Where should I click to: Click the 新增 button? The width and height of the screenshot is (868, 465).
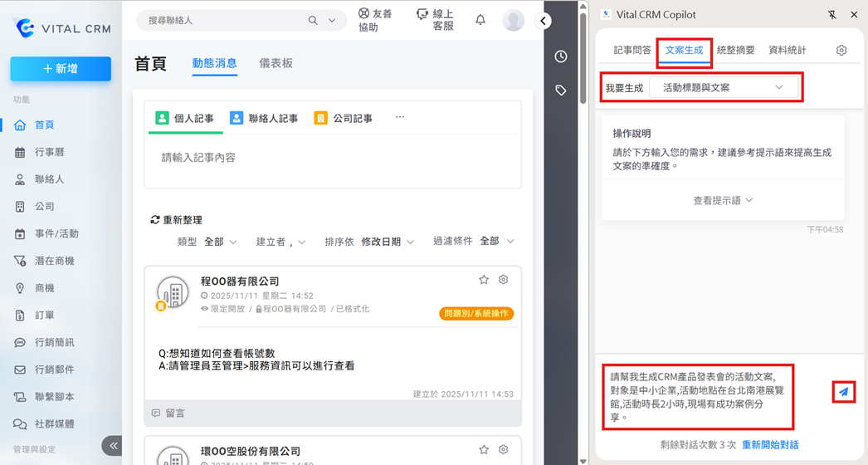[61, 69]
